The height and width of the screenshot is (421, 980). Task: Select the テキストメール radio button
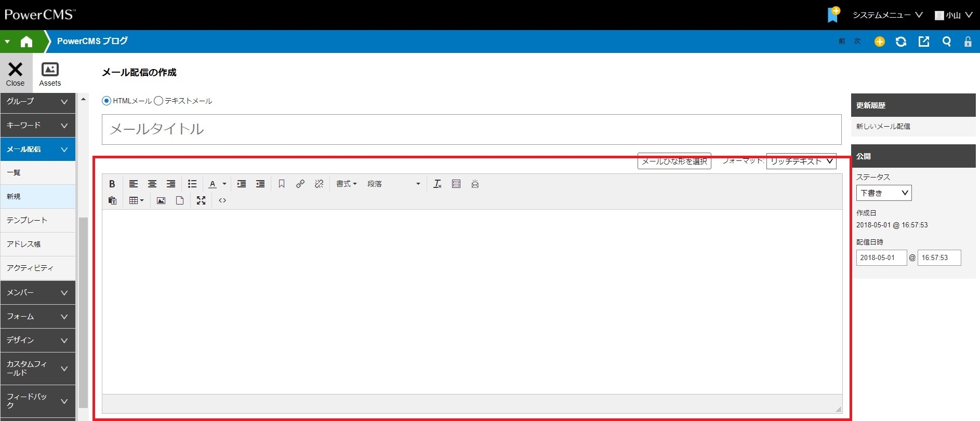[x=158, y=101]
